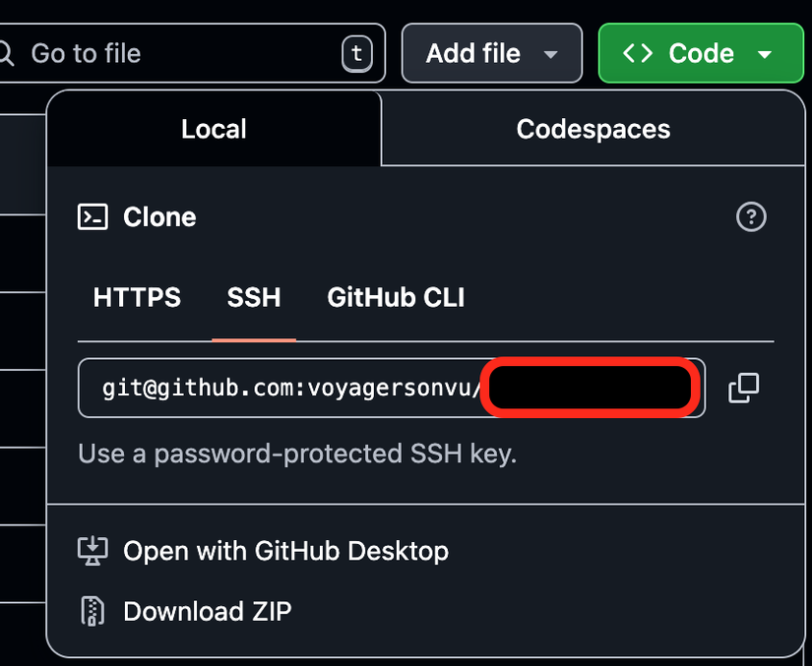This screenshot has height=666, width=812.
Task: Switch to the Codespaces tab
Action: pyautogui.click(x=593, y=129)
